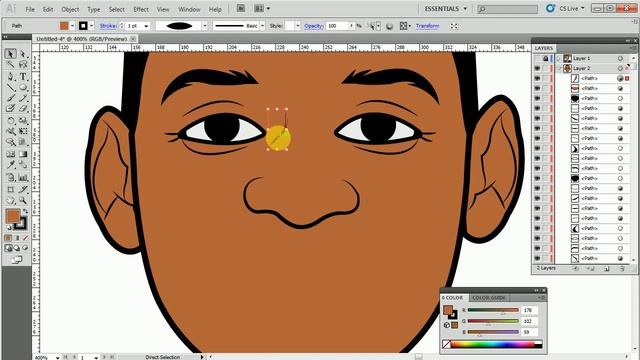Select the Magic Wand tool
The width and height of the screenshot is (640, 360).
pyautogui.click(x=11, y=64)
